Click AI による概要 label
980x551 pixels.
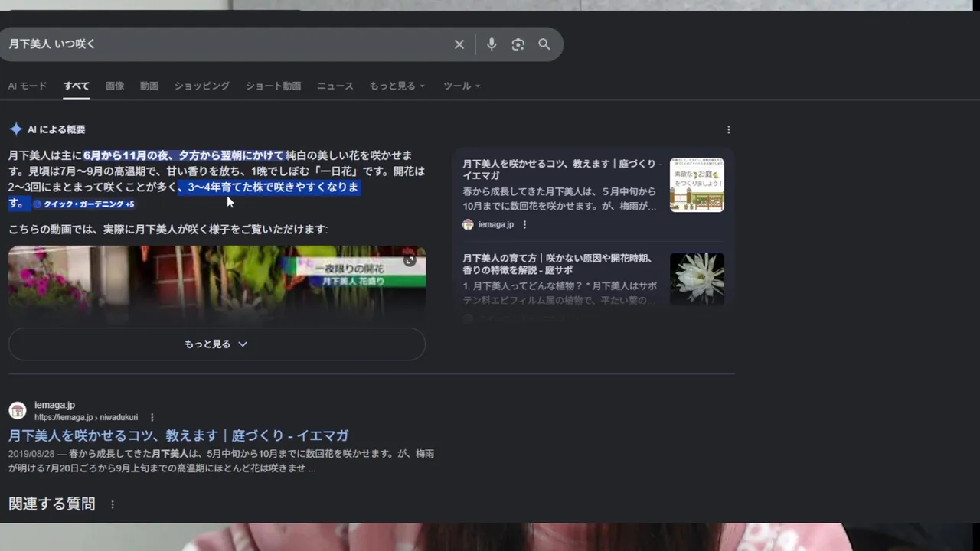(x=56, y=129)
